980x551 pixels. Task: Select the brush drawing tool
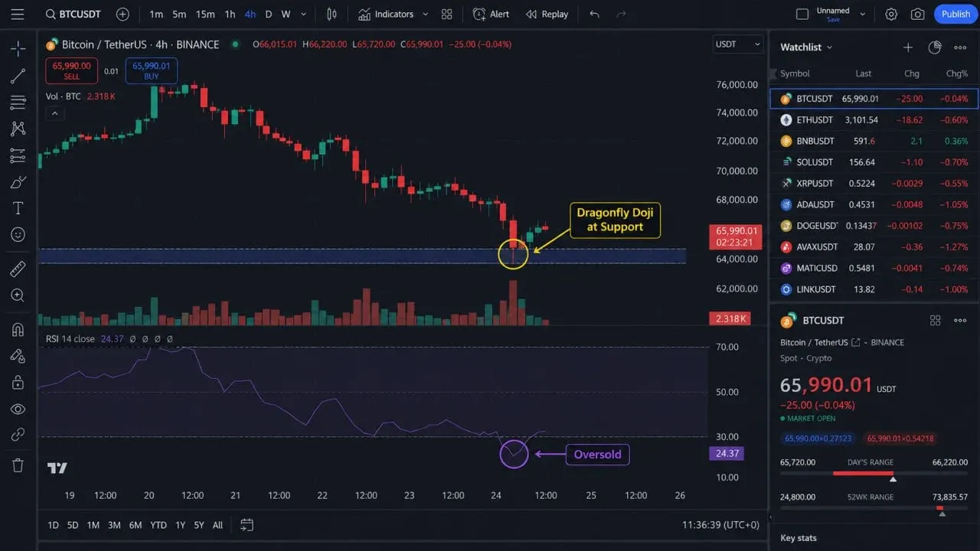18,182
